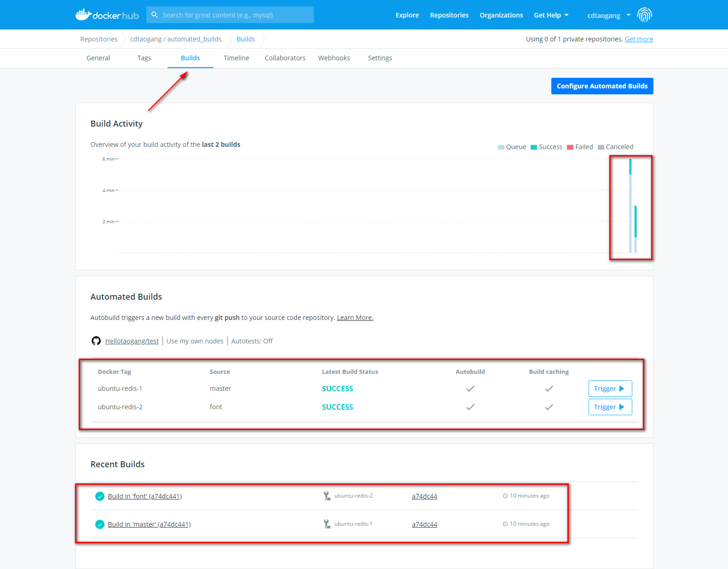Image resolution: width=728 pixels, height=569 pixels.
Task: Focus the Docker Hub search field
Action: (230, 15)
